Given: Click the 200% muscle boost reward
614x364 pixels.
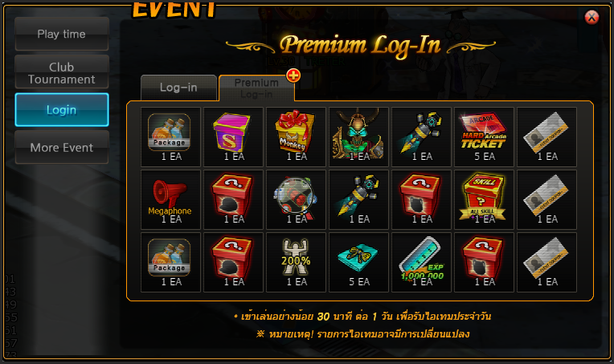Looking at the screenshot, I should pyautogui.click(x=296, y=262).
